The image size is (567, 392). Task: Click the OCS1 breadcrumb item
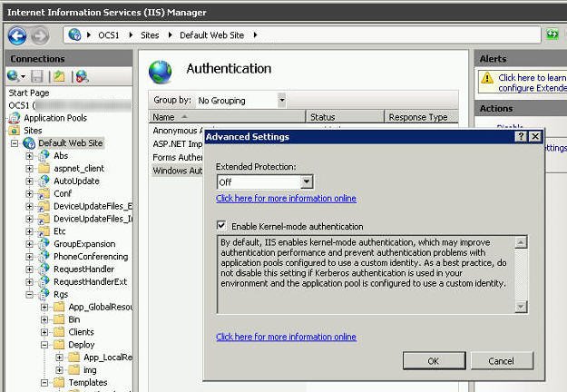(109, 35)
